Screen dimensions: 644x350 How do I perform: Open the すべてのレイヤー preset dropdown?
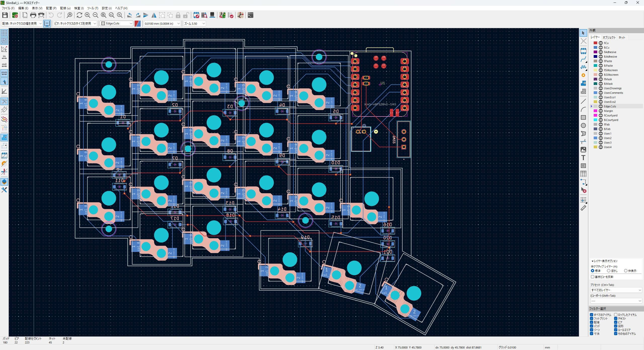[616, 290]
